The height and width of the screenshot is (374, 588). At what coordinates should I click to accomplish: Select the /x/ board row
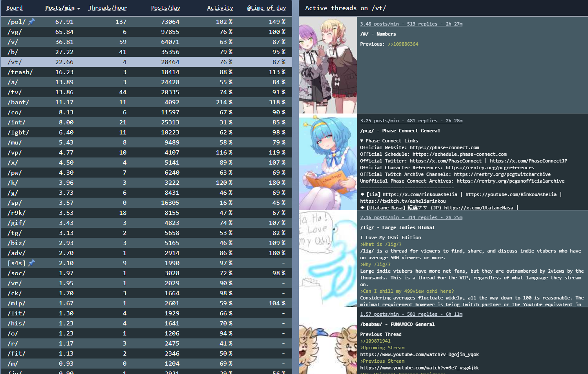[x=146, y=162]
